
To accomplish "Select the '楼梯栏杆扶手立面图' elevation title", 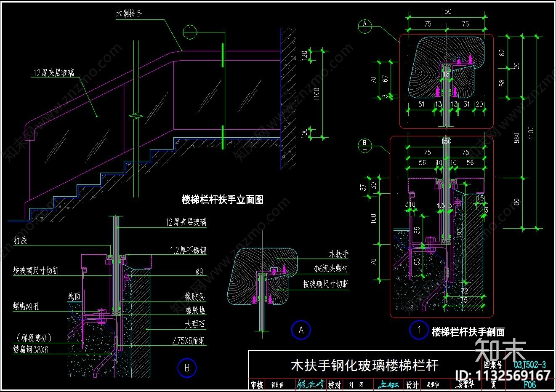I will tap(222, 200).
